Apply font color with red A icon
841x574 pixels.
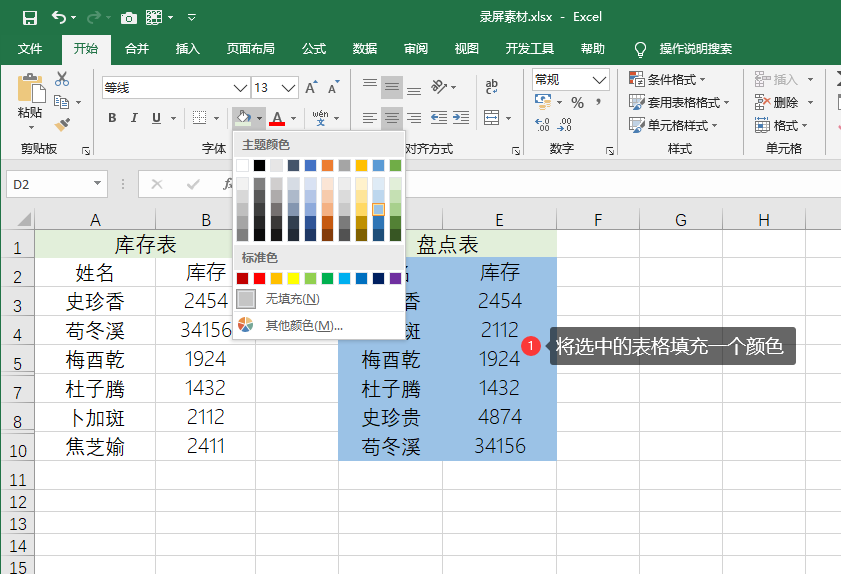tap(277, 117)
